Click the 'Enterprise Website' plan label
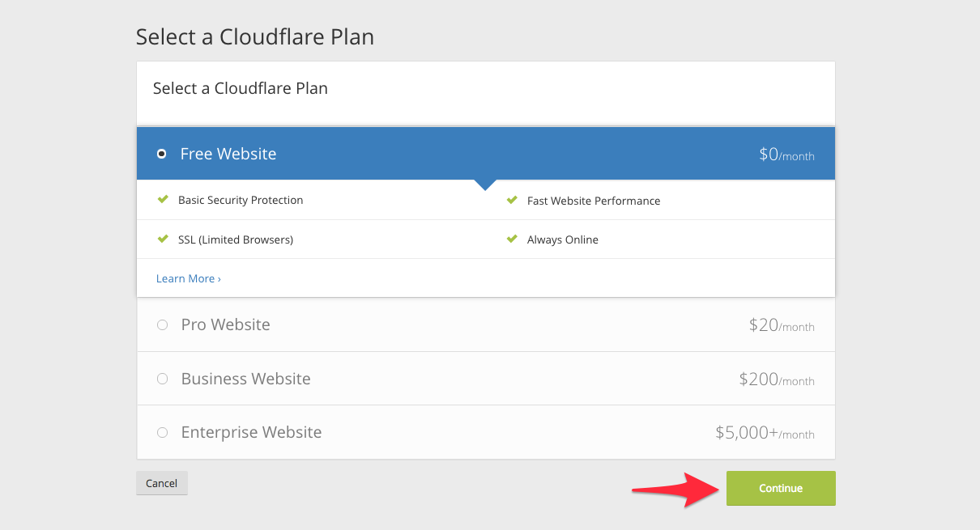 [x=252, y=432]
